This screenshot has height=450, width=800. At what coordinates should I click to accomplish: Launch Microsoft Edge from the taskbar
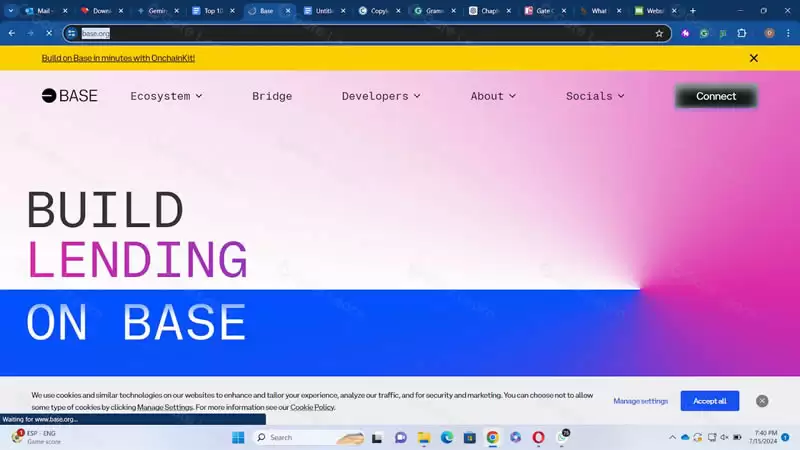click(447, 437)
